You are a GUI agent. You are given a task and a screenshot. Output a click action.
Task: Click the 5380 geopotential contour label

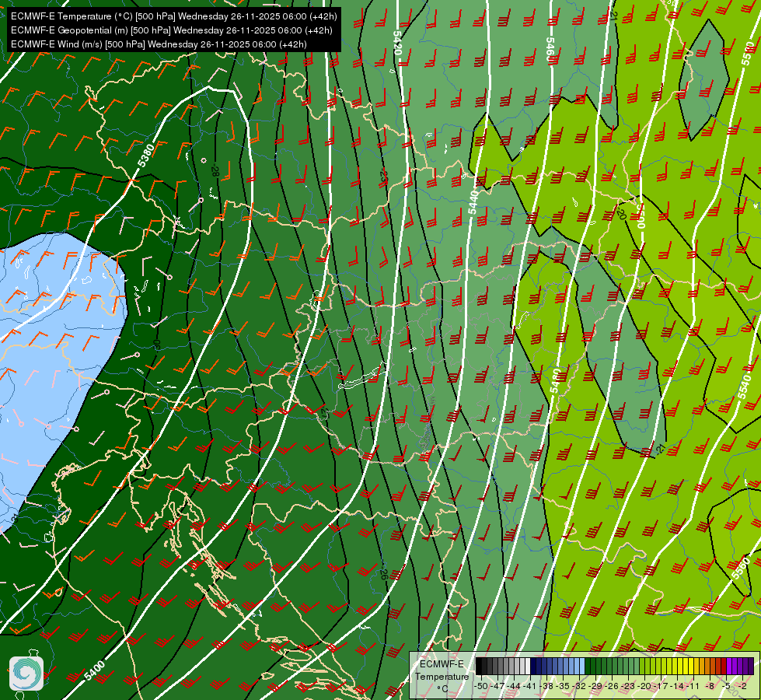point(146,156)
